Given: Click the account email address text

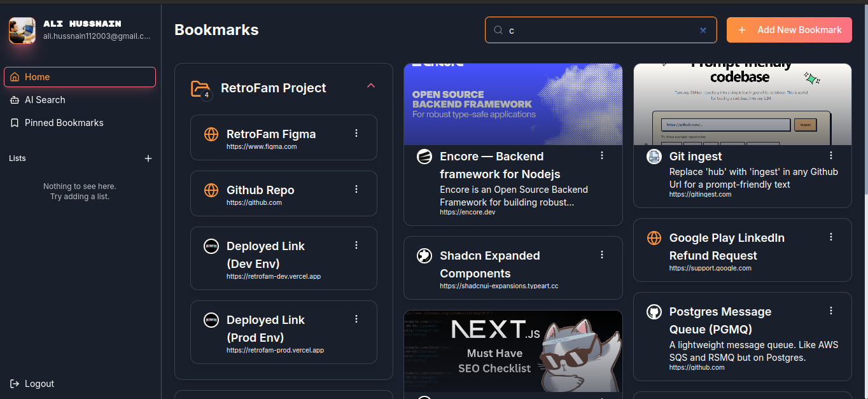Looking at the screenshot, I should click(x=97, y=36).
